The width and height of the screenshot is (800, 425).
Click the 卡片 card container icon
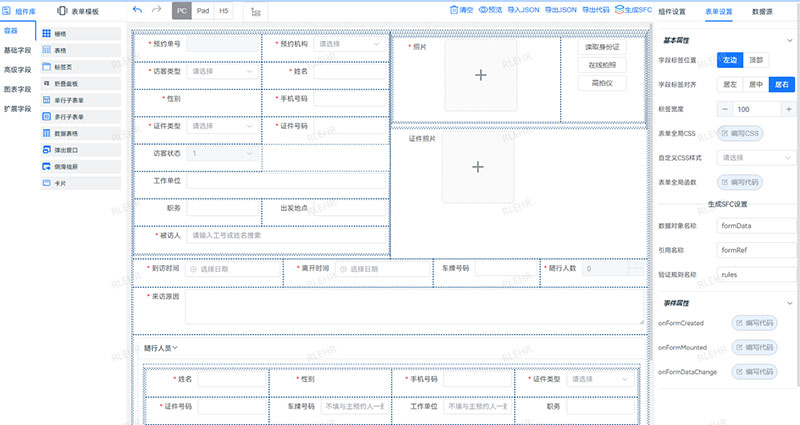(46, 183)
